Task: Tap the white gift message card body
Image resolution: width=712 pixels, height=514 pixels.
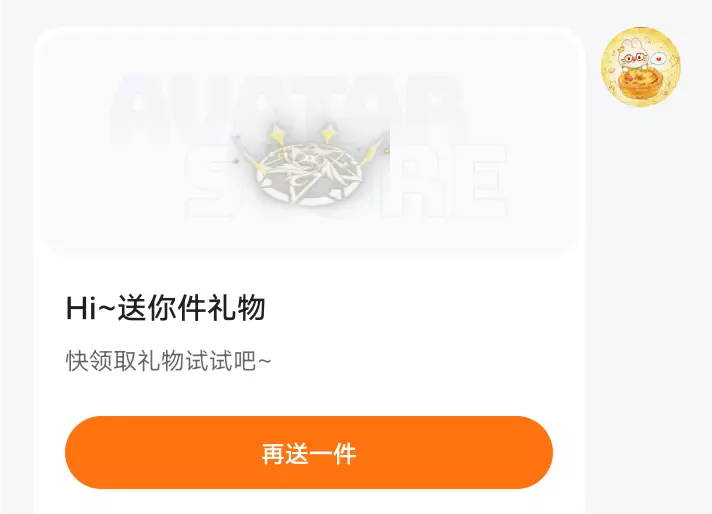Action: coord(309,270)
